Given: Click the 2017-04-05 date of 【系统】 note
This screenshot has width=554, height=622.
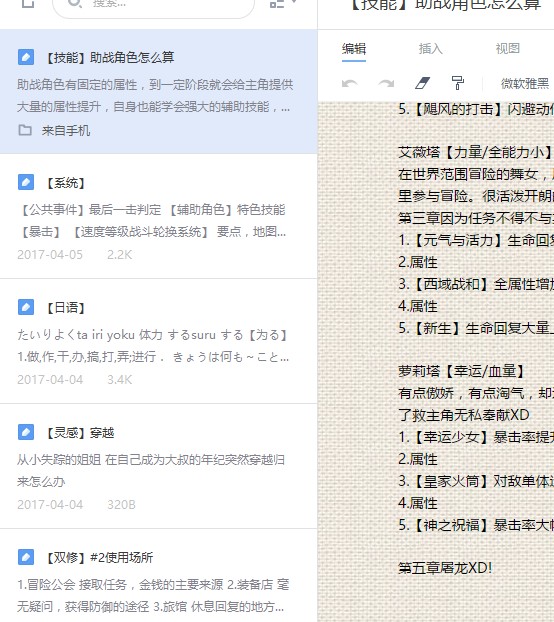Looking at the screenshot, I should (x=50, y=255).
